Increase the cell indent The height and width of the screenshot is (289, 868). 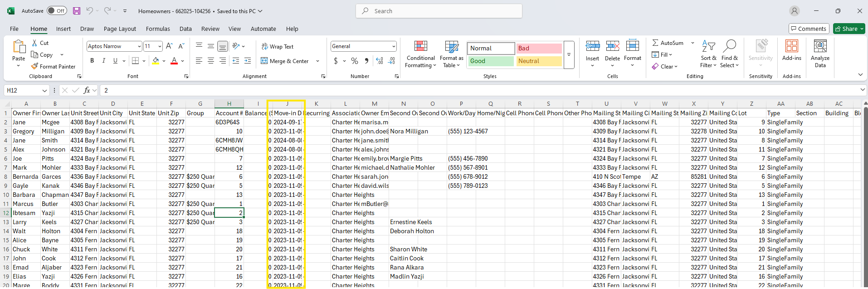[248, 61]
